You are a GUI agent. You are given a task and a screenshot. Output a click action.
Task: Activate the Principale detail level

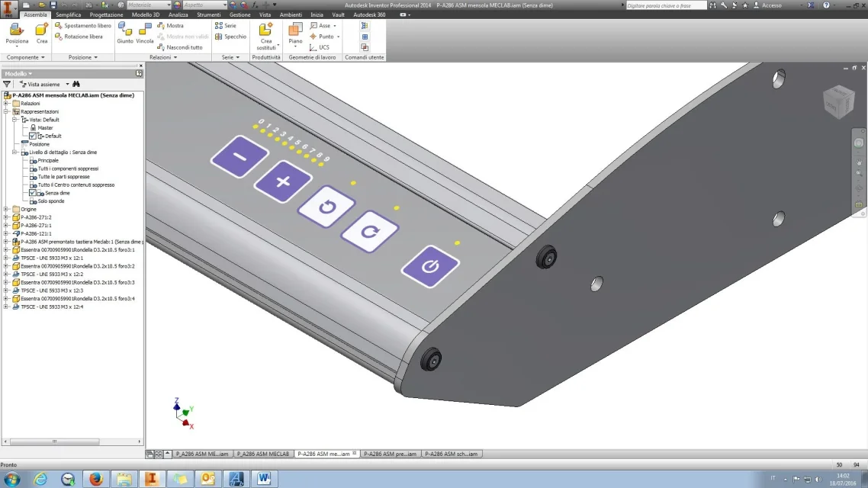(x=48, y=160)
